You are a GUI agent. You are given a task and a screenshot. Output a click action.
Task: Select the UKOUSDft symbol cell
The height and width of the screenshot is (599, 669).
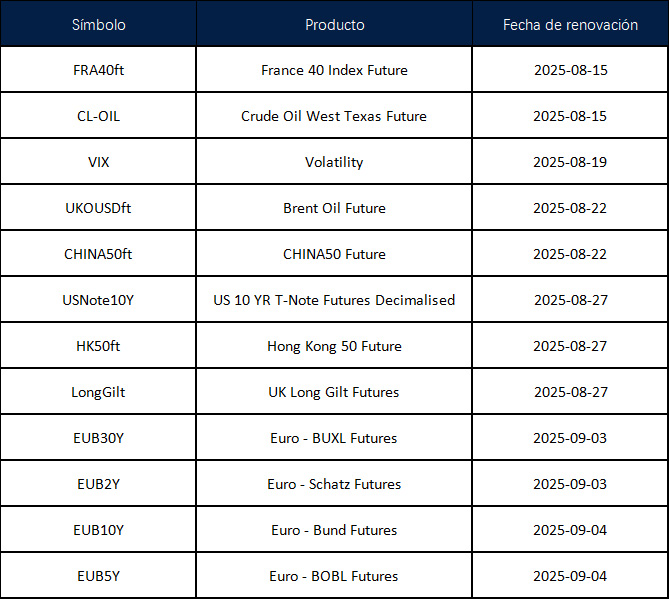pos(98,208)
